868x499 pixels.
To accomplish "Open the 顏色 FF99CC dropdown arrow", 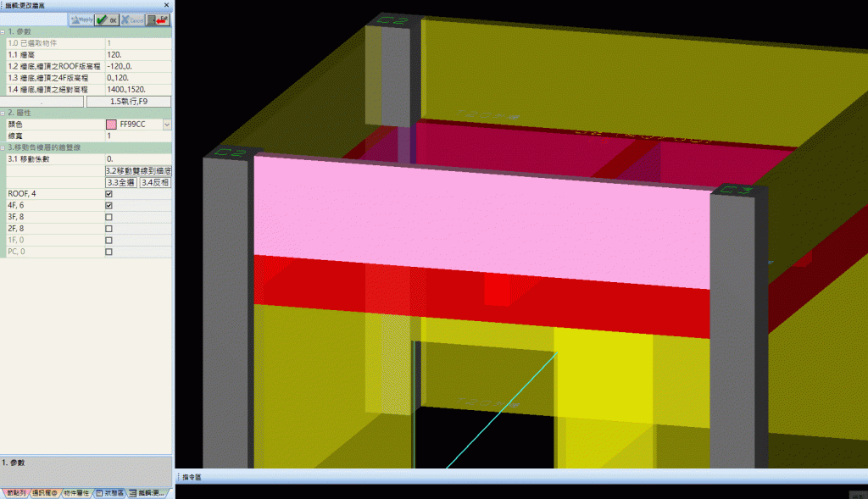I will coord(167,125).
